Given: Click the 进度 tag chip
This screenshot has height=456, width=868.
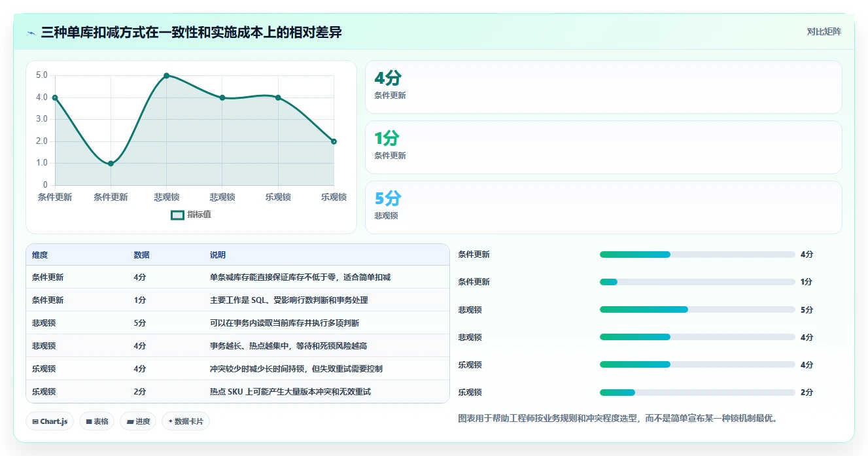Looking at the screenshot, I should coord(138,421).
